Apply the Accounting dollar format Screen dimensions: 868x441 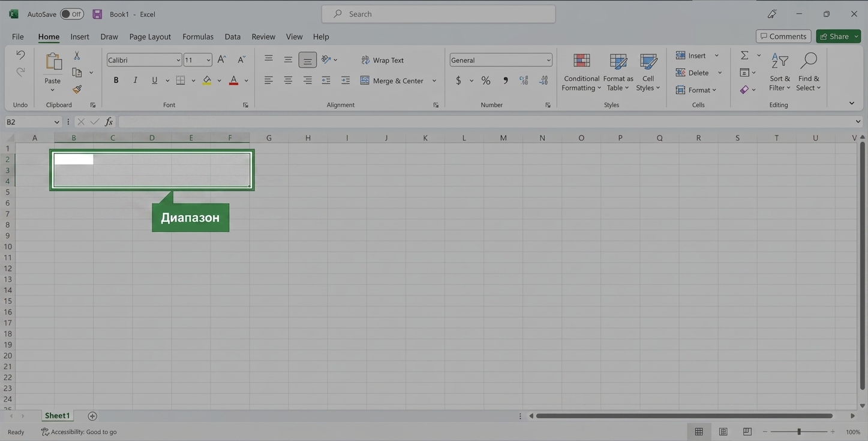(458, 80)
